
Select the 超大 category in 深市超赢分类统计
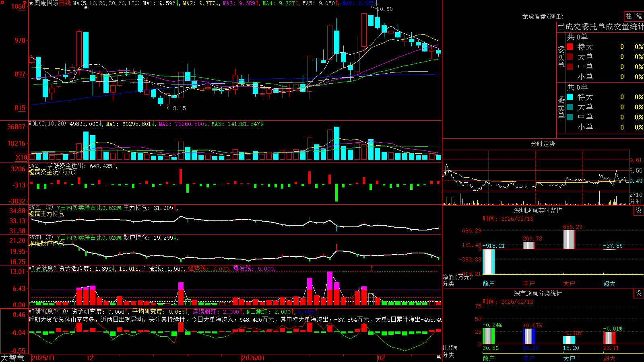point(609,358)
